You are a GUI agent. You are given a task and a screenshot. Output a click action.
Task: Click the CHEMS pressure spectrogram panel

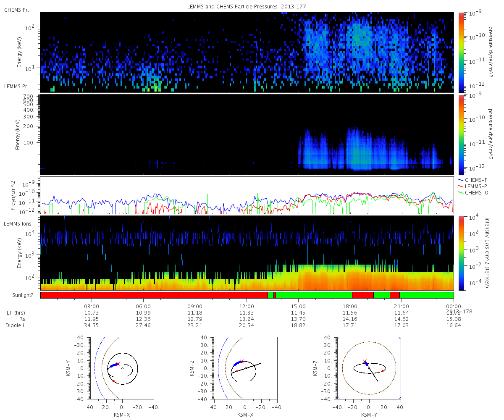pos(247,52)
